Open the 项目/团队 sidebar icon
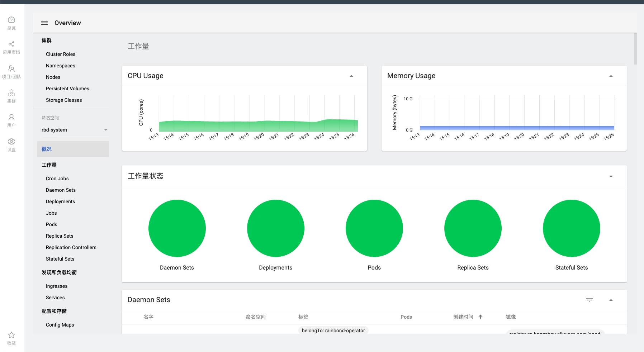The width and height of the screenshot is (644, 352). 11,69
